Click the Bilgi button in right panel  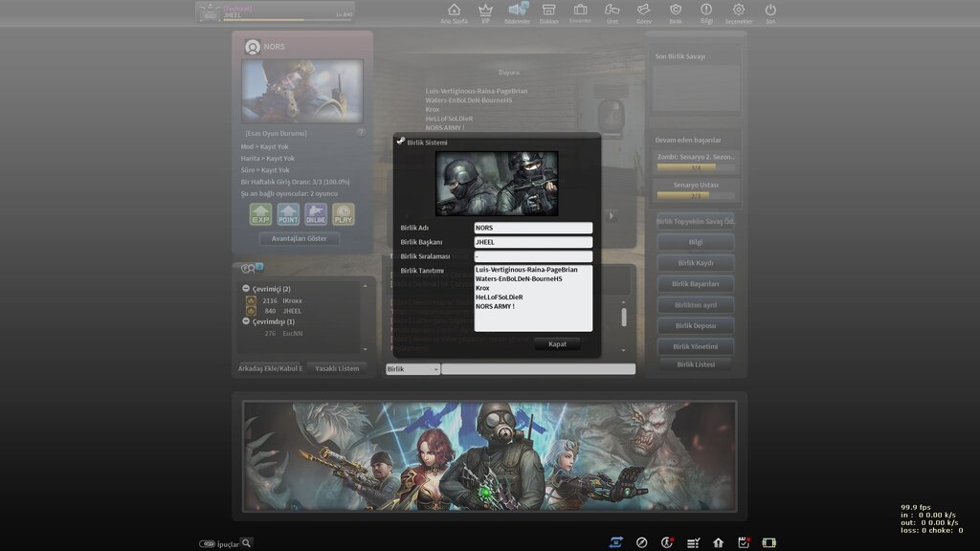click(696, 242)
